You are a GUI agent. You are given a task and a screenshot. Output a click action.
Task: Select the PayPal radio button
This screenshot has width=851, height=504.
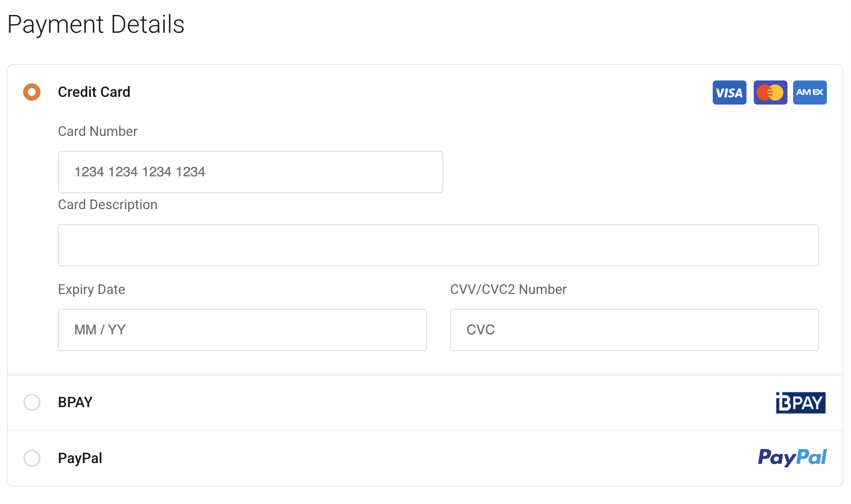pos(32,458)
